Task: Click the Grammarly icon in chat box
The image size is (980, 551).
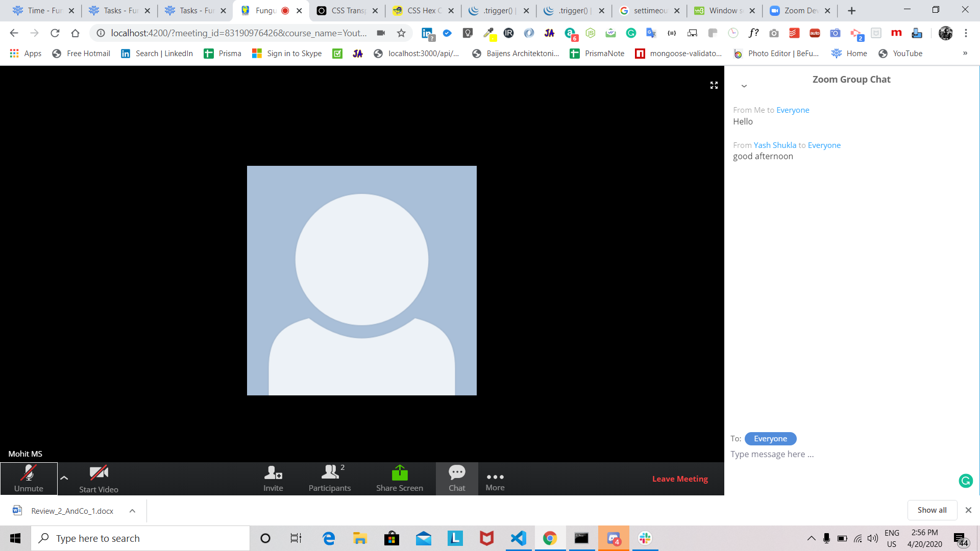Action: point(966,481)
